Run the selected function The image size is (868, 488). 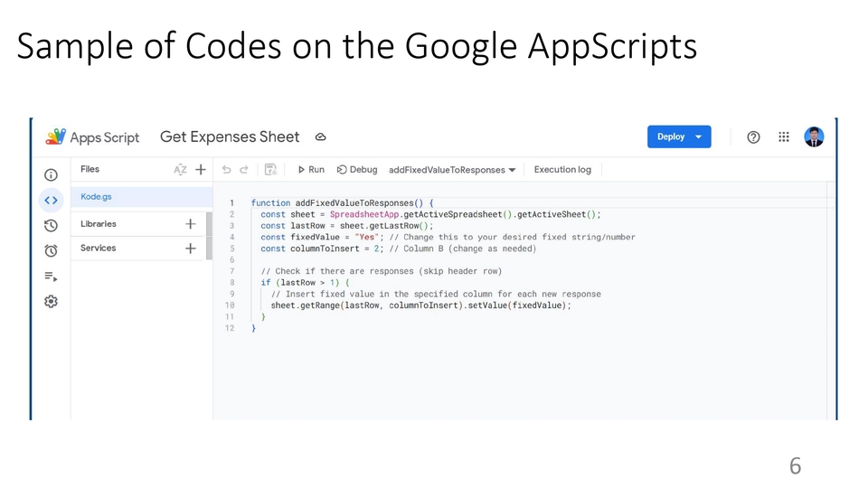click(x=310, y=170)
